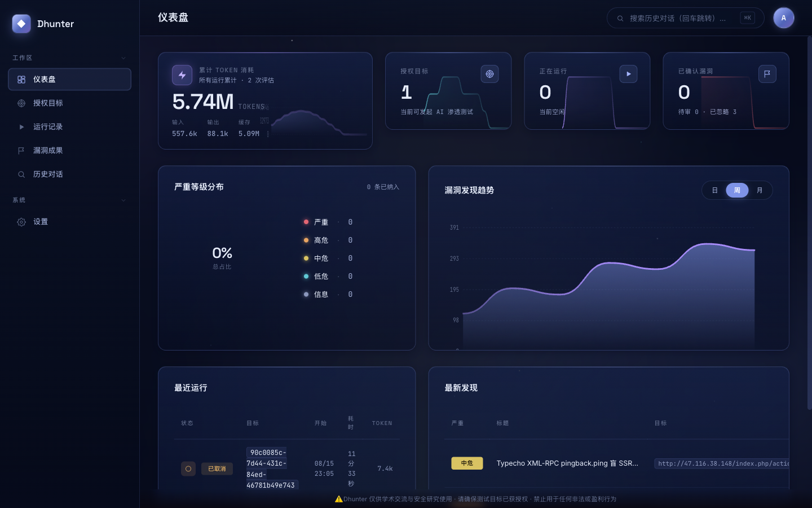The height and width of the screenshot is (508, 812).
Task: Click the page vertical scrollbar
Action: click(x=809, y=223)
